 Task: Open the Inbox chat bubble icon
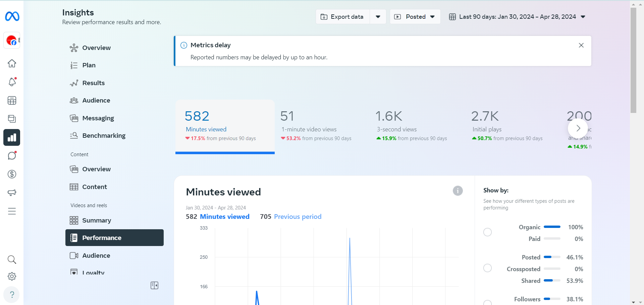pos(12,156)
